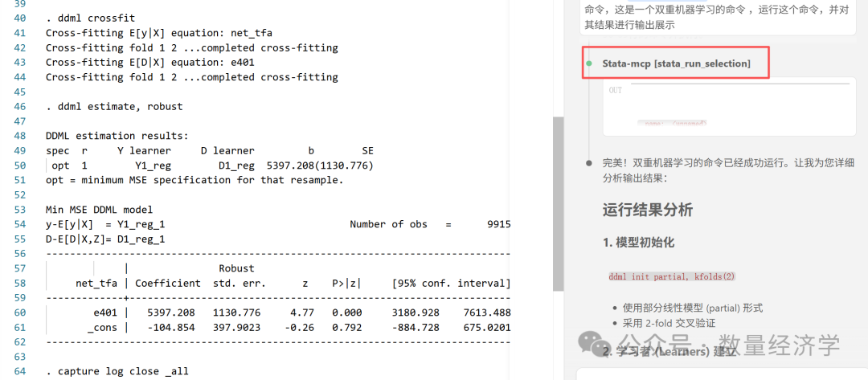This screenshot has width=868, height=380.
Task: Click the line '. ddml crossfit'
Action: point(90,18)
